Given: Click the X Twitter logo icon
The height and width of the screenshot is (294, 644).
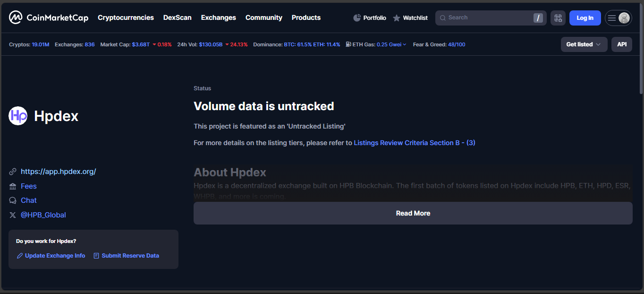Looking at the screenshot, I should tap(13, 215).
